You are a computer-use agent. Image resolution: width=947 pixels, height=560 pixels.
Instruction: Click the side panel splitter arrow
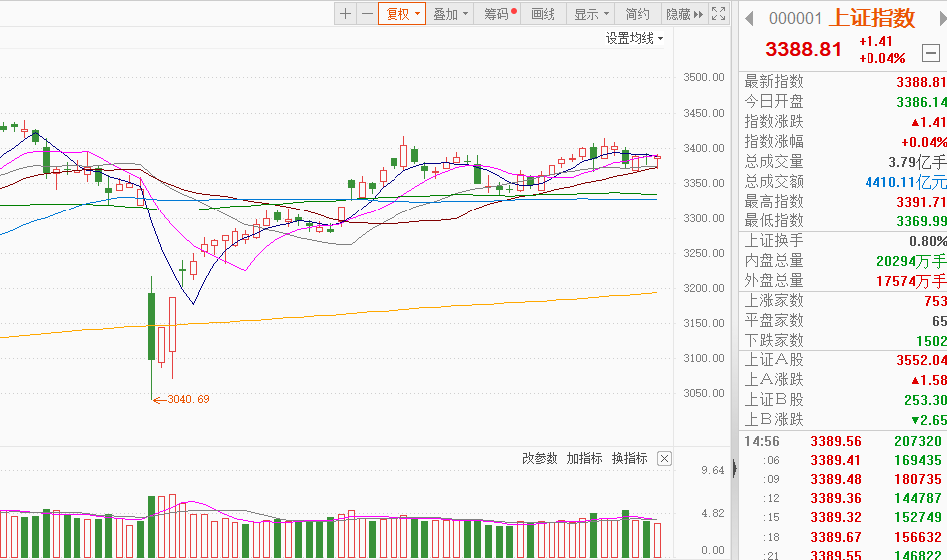point(735,468)
